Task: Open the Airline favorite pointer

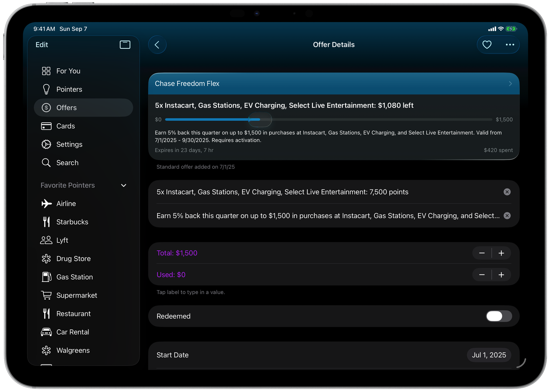Action: click(66, 204)
